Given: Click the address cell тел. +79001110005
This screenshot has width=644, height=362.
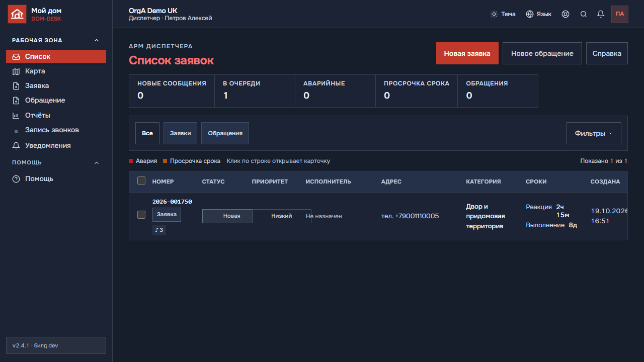Looking at the screenshot, I should 410,216.
